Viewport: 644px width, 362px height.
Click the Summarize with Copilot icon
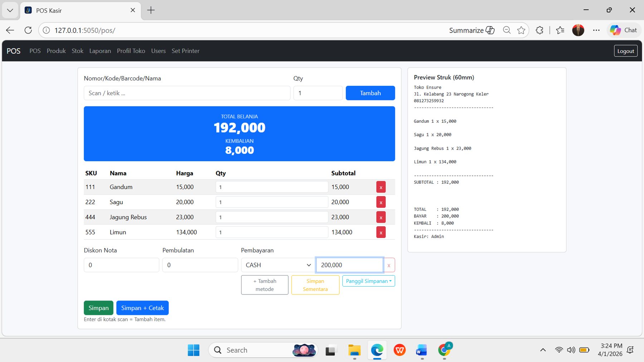click(x=491, y=30)
